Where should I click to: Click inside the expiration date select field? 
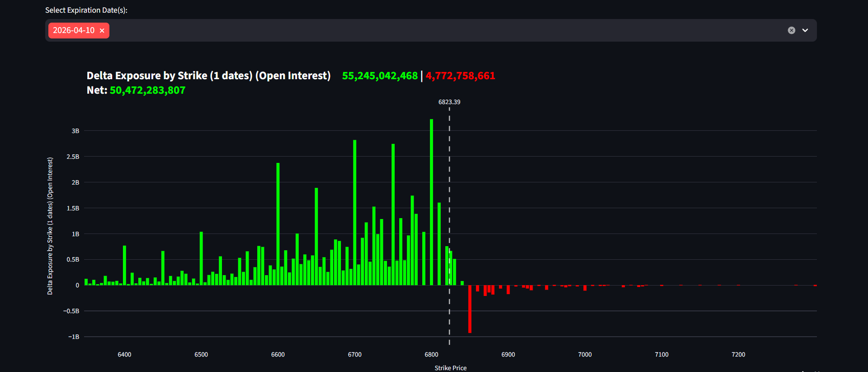407,30
